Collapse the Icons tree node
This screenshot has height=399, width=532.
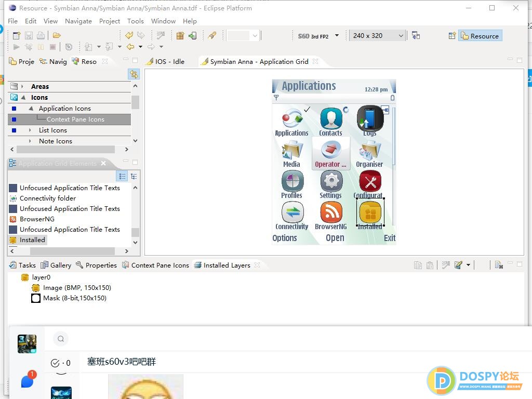click(23, 97)
